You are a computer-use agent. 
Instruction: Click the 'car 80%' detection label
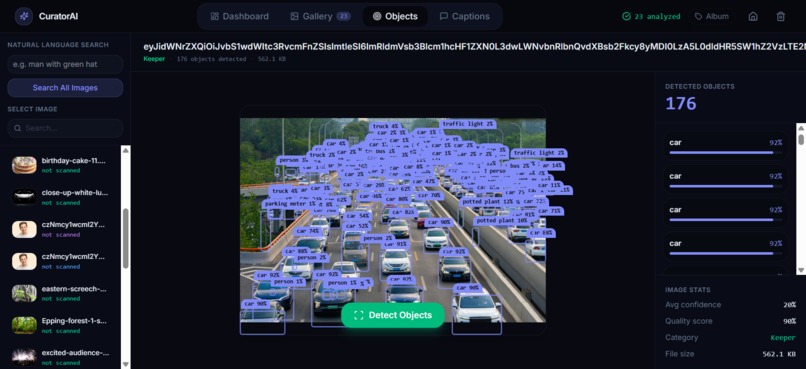click(x=397, y=199)
